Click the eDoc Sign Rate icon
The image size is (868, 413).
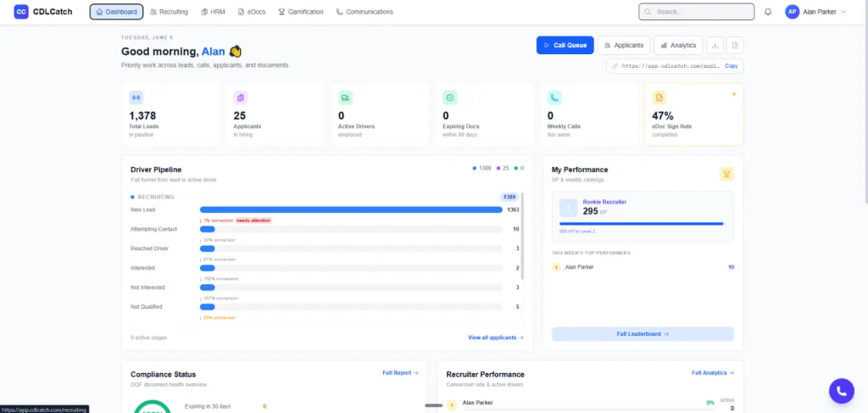point(659,98)
